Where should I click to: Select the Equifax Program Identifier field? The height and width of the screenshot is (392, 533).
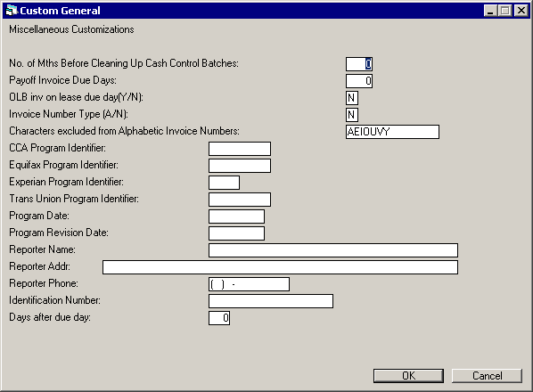click(240, 166)
